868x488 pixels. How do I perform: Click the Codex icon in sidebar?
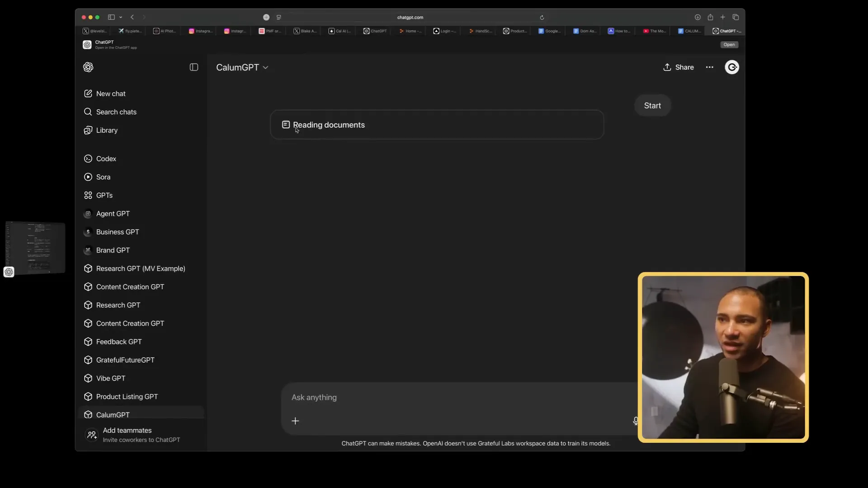88,159
